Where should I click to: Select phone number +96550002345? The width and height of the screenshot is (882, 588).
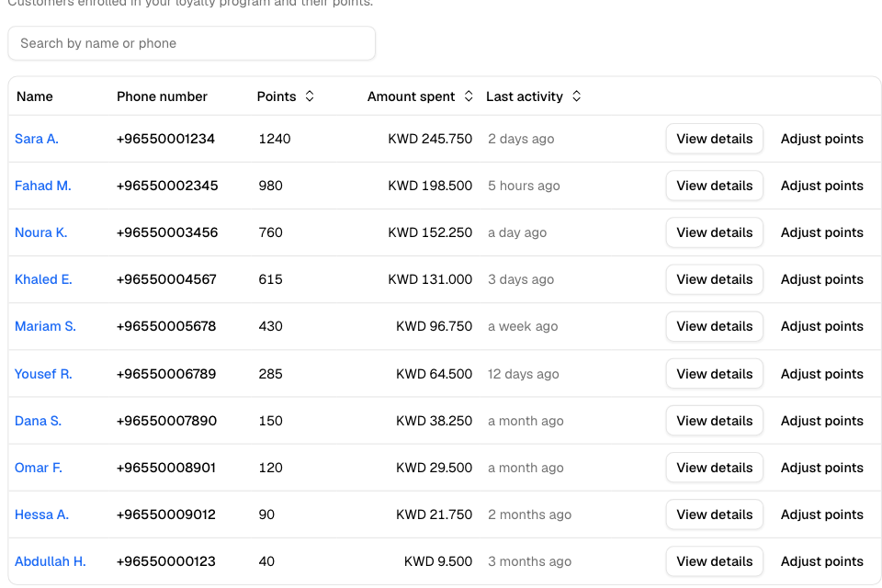click(167, 186)
